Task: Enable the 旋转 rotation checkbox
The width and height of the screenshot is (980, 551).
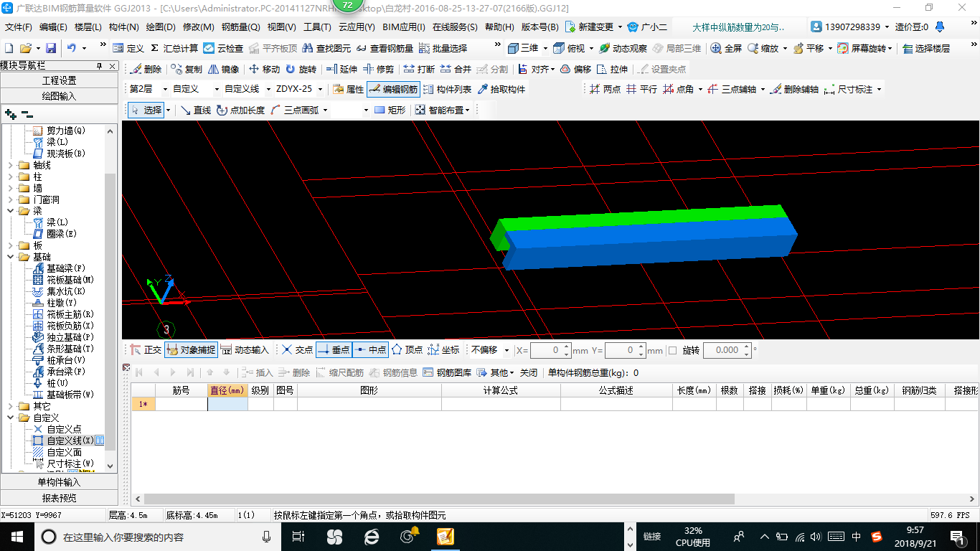Action: click(x=672, y=350)
